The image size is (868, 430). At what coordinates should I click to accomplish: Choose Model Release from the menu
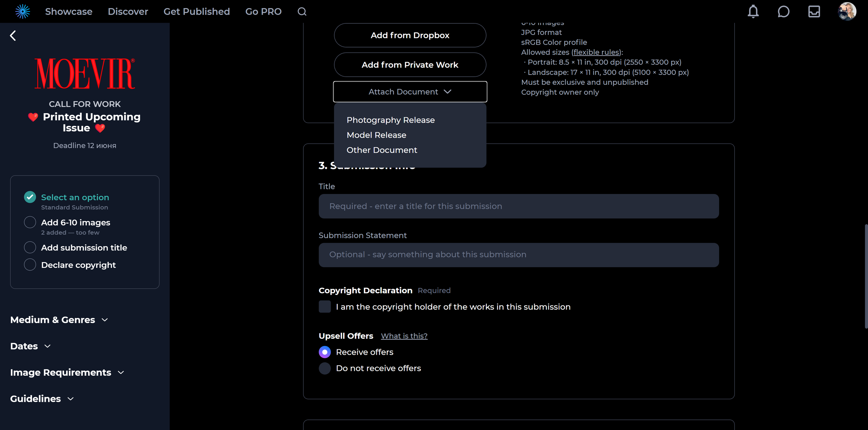coord(376,135)
